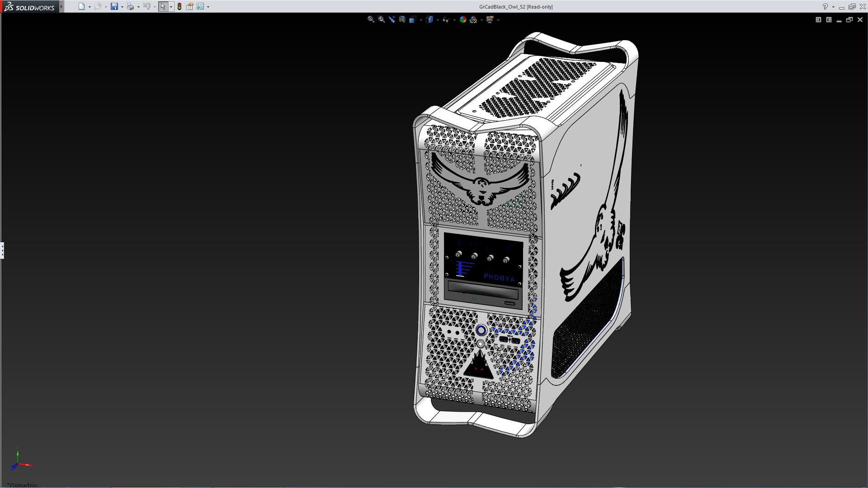Click the Edit Appearance color ball
868x488 pixels.
462,19
